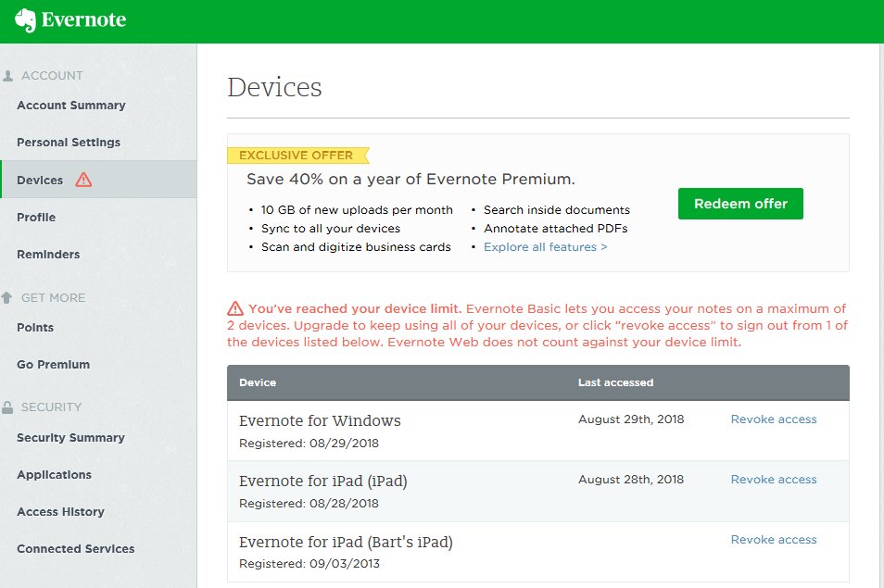The width and height of the screenshot is (884, 588).
Task: Click the Evernote wordmark in header
Action: tap(84, 19)
